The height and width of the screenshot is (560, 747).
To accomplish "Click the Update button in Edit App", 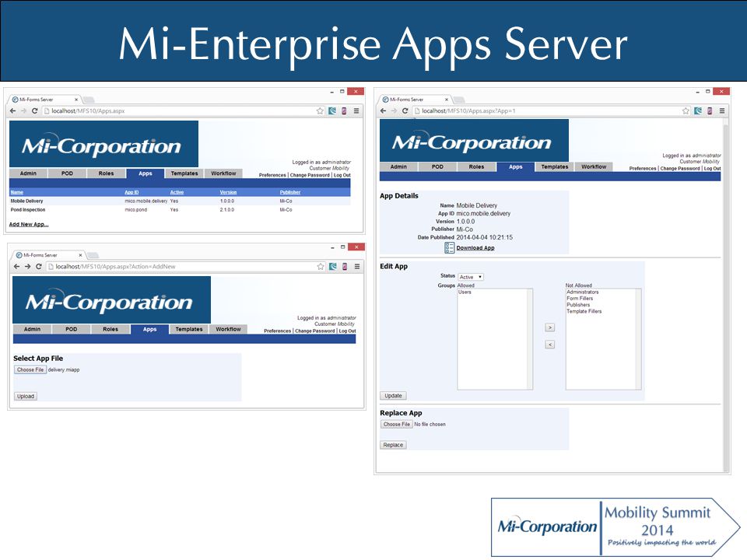I will (393, 396).
